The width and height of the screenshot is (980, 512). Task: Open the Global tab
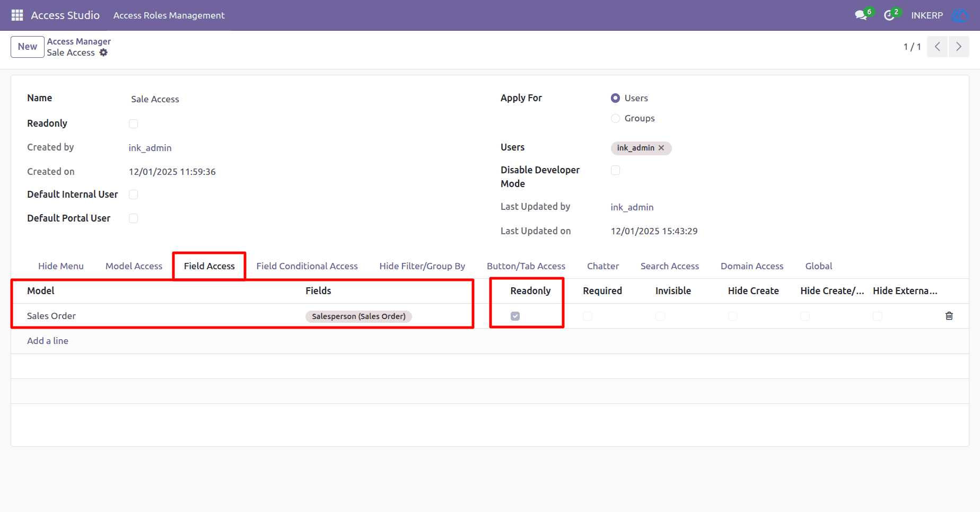point(819,266)
